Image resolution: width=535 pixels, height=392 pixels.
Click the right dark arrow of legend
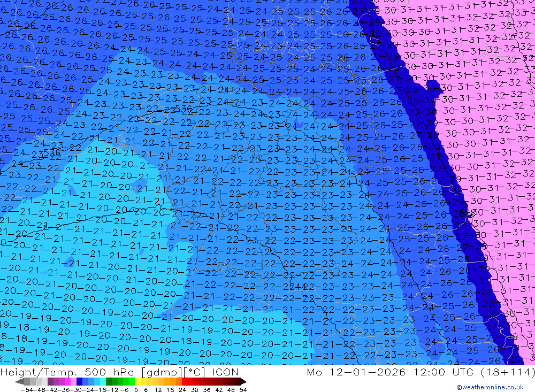coord(243,382)
